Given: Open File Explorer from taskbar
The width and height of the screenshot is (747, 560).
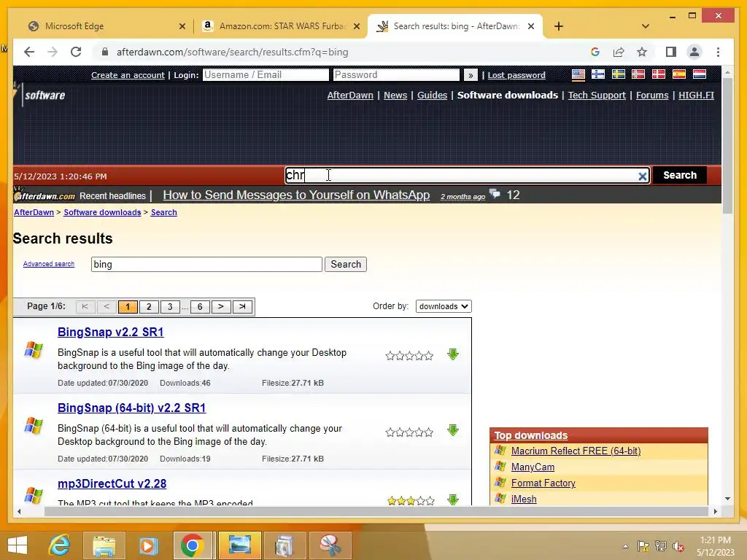Looking at the screenshot, I should [104, 545].
